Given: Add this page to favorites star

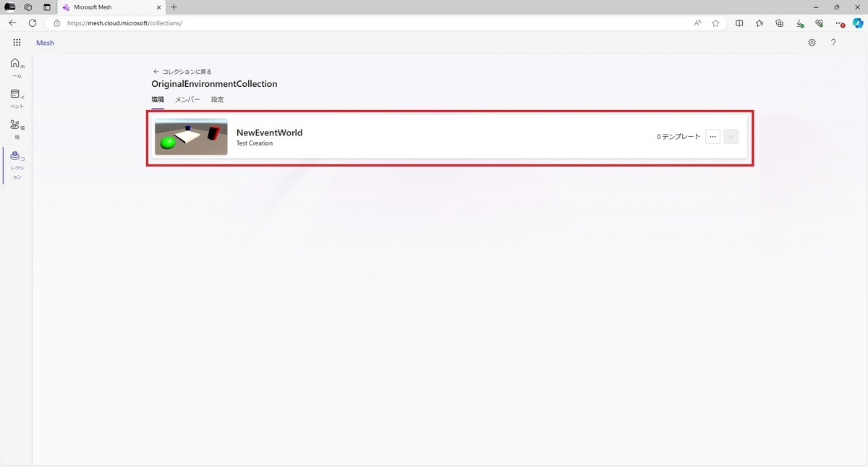Looking at the screenshot, I should (715, 23).
